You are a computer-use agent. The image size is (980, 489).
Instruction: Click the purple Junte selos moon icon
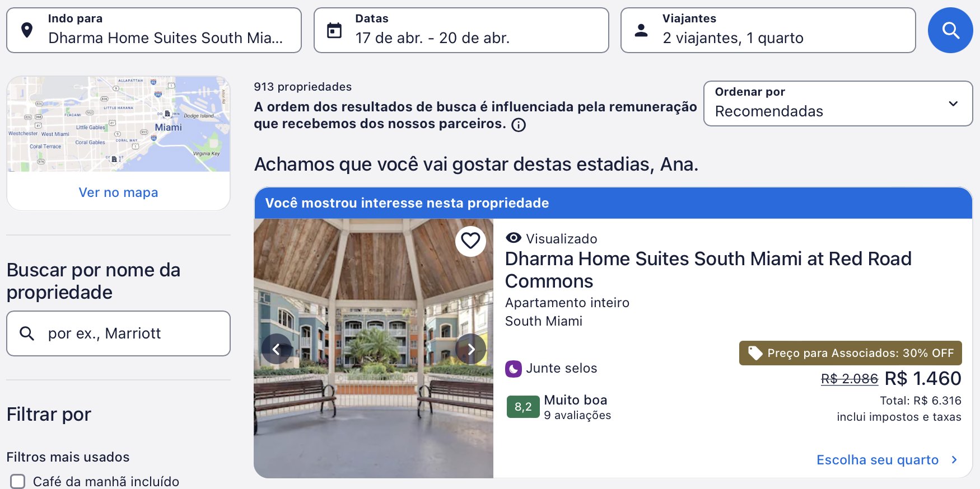tap(514, 369)
